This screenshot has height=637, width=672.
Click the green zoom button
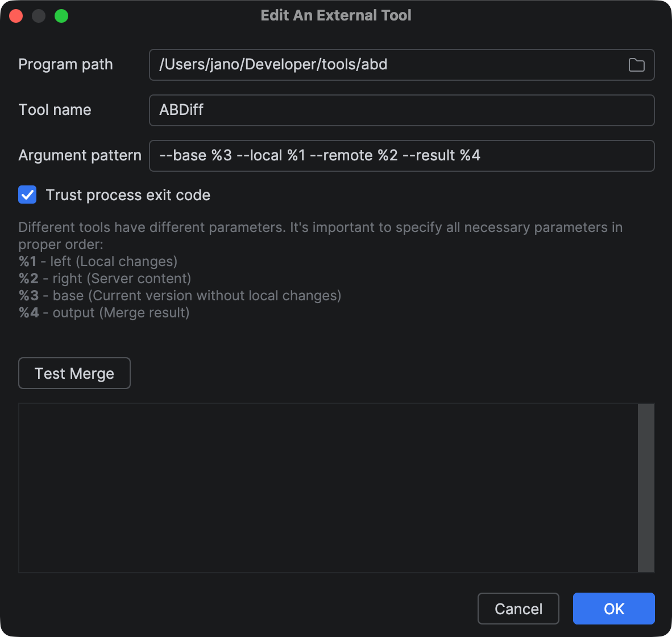61,16
